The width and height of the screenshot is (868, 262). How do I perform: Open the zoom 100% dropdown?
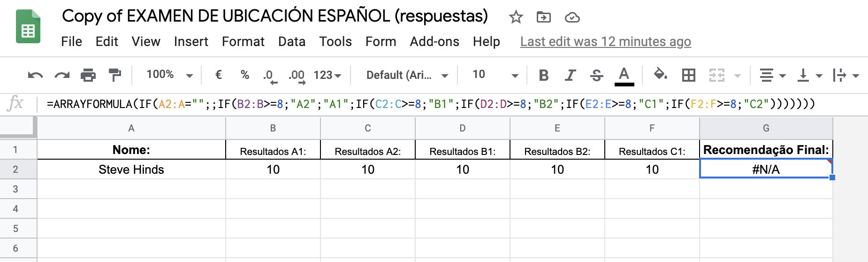click(x=169, y=75)
